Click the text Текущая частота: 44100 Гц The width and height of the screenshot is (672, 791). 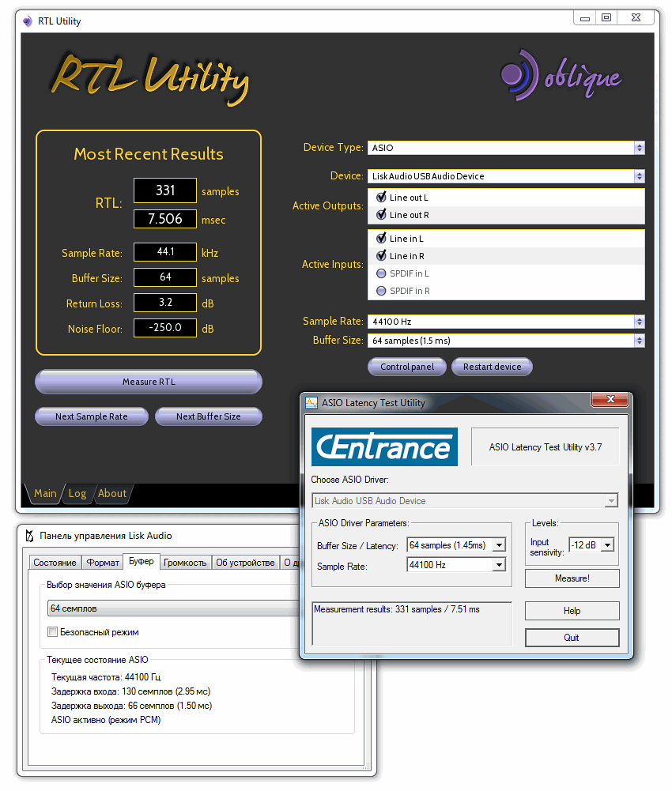pos(105,677)
